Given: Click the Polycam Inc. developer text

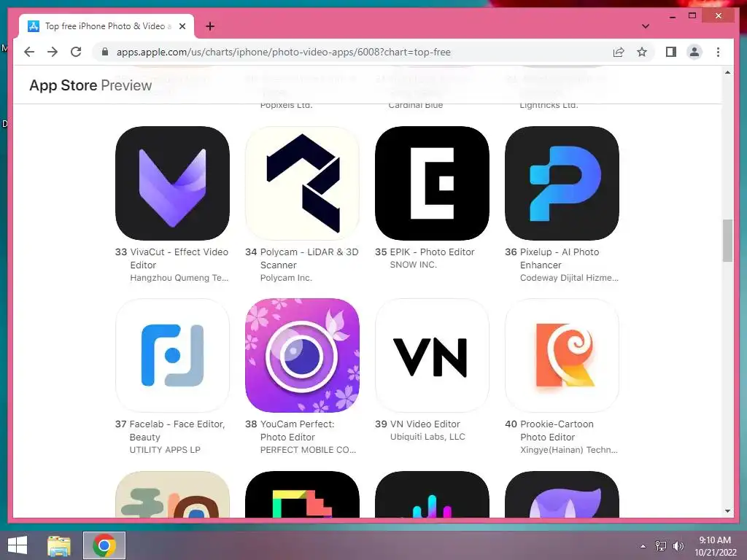Looking at the screenshot, I should coord(286,278).
